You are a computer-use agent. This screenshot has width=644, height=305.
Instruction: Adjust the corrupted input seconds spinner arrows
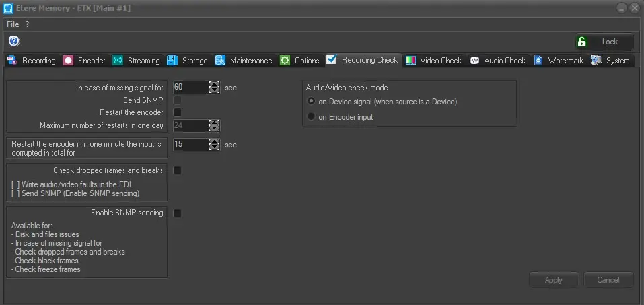click(214, 144)
